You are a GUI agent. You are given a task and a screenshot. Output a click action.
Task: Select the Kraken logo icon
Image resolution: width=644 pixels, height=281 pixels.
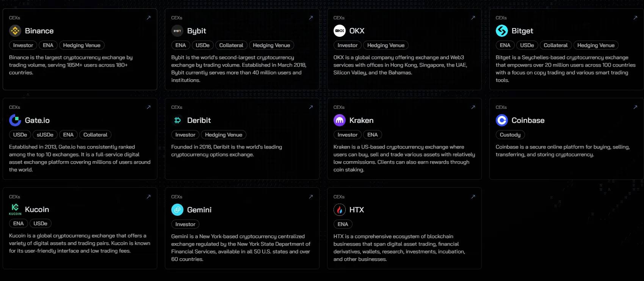[x=340, y=120]
